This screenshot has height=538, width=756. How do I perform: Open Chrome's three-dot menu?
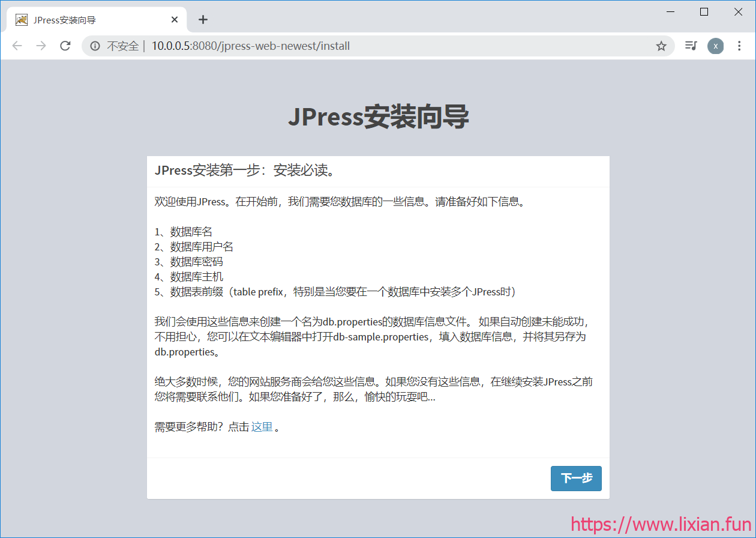click(739, 46)
